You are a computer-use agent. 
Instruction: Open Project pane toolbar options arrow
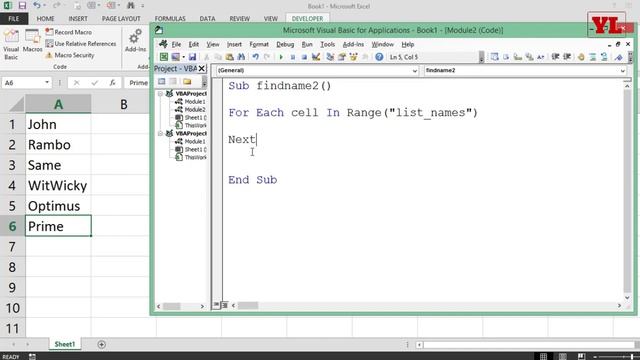[x=204, y=82]
